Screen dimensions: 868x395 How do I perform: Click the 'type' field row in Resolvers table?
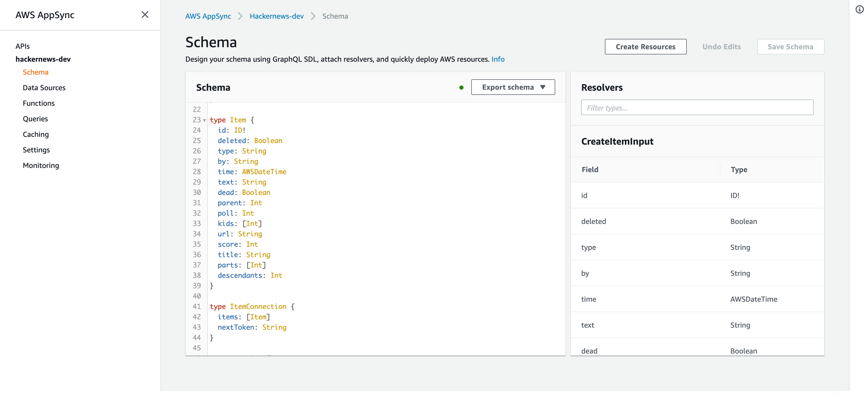(697, 247)
